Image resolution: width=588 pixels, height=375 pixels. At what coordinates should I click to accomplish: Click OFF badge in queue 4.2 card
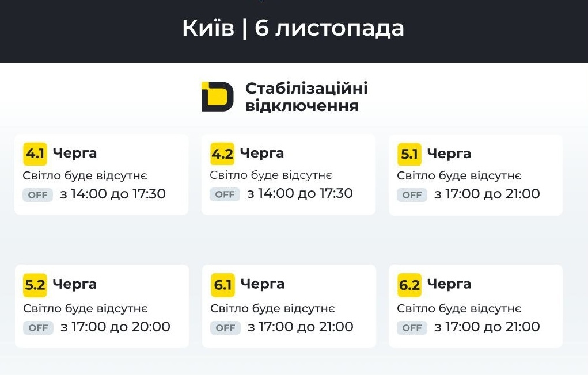pyautogui.click(x=225, y=194)
